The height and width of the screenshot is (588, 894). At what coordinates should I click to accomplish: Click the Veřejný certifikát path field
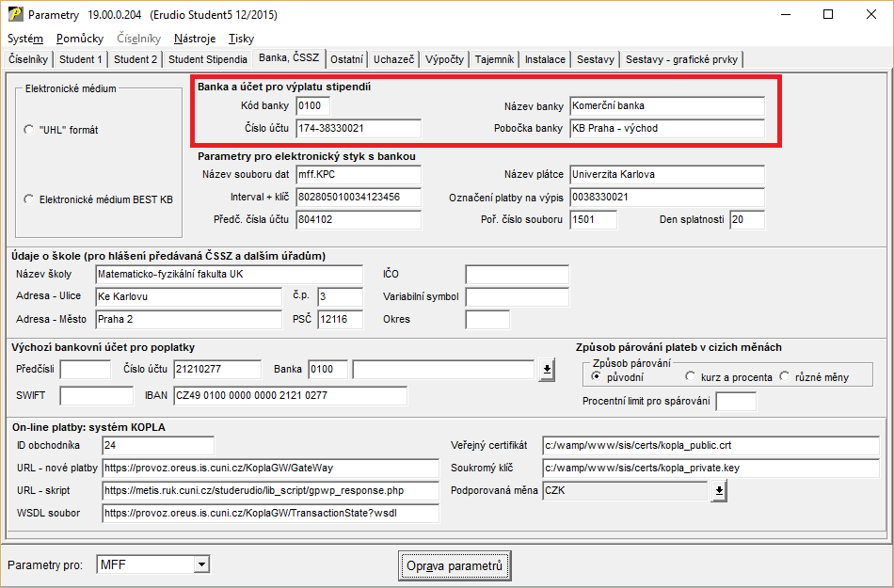710,445
